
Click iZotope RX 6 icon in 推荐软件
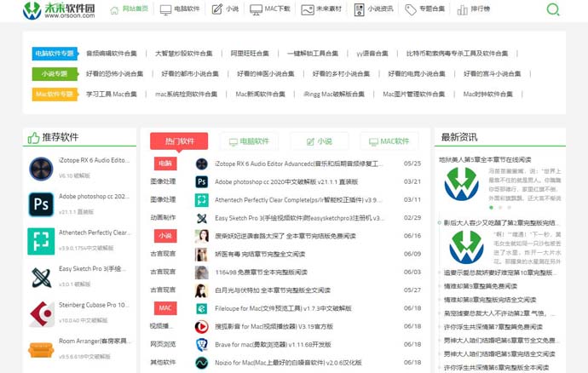pos(41,169)
